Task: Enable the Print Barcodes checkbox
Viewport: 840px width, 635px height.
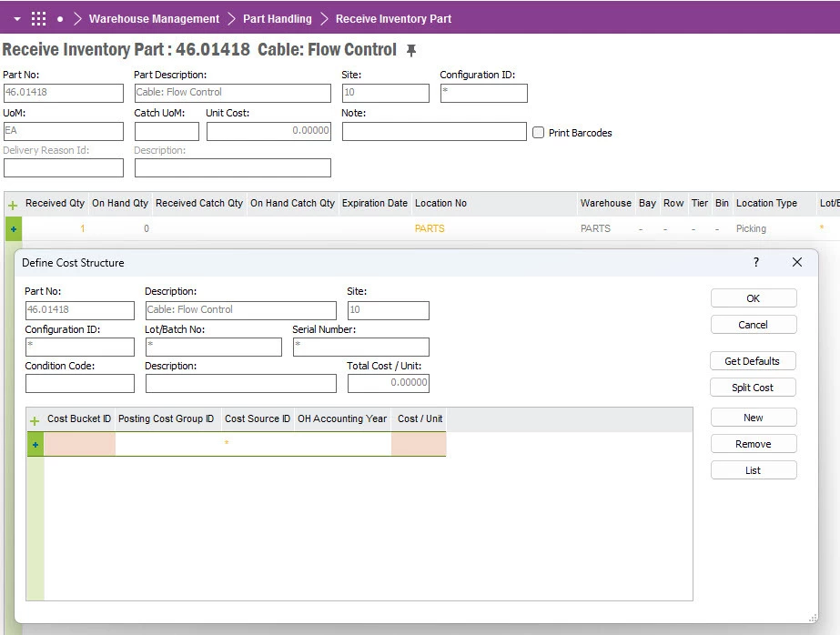Action: [x=539, y=132]
